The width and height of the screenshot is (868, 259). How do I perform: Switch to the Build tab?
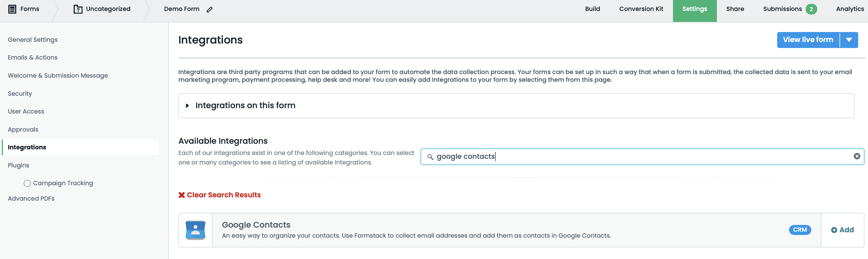coord(592,9)
